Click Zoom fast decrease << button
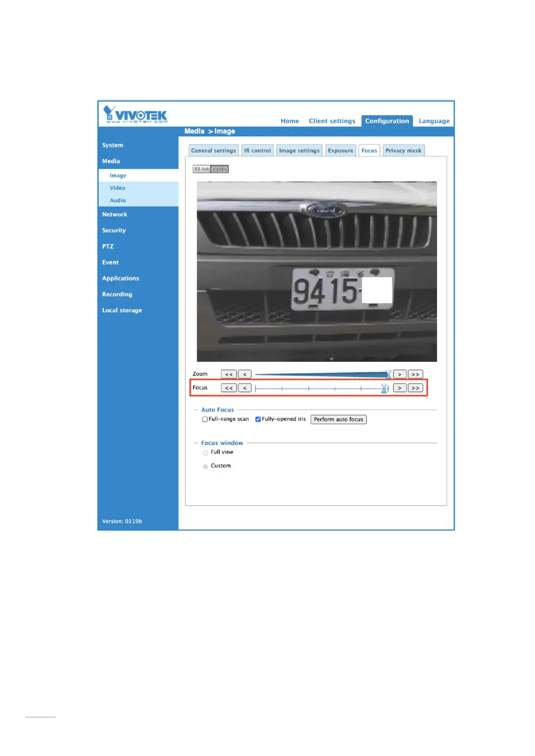Image resolution: width=535 pixels, height=756 pixels. click(229, 374)
